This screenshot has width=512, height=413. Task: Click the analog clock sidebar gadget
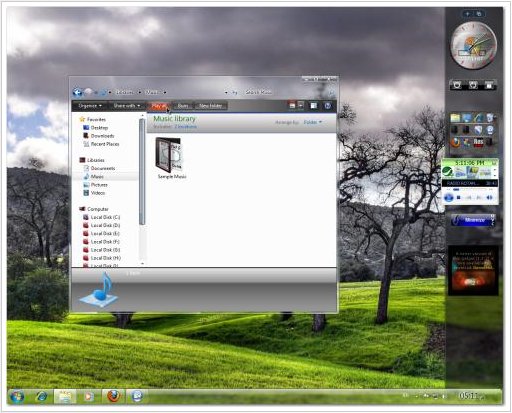[x=473, y=46]
